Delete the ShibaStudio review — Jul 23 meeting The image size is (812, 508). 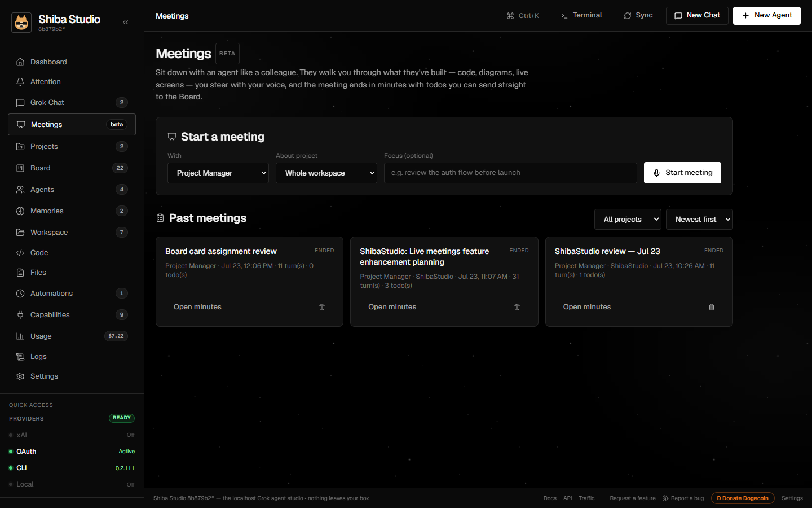coord(712,307)
